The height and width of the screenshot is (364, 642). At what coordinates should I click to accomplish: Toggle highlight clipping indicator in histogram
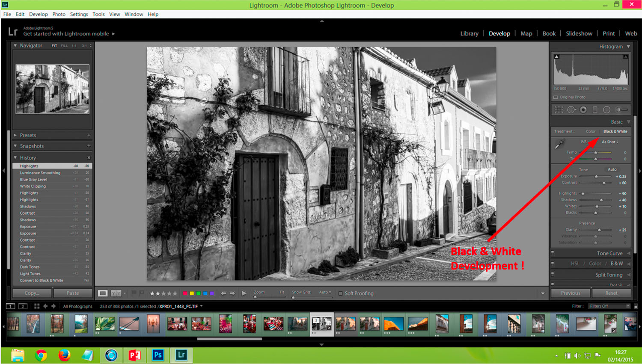pyautogui.click(x=625, y=56)
